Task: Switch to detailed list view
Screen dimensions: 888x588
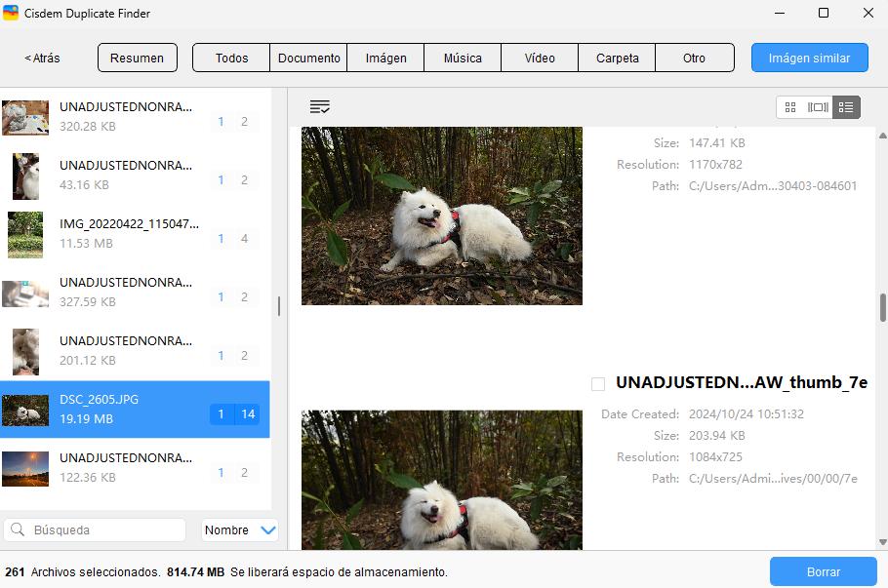Action: [846, 107]
